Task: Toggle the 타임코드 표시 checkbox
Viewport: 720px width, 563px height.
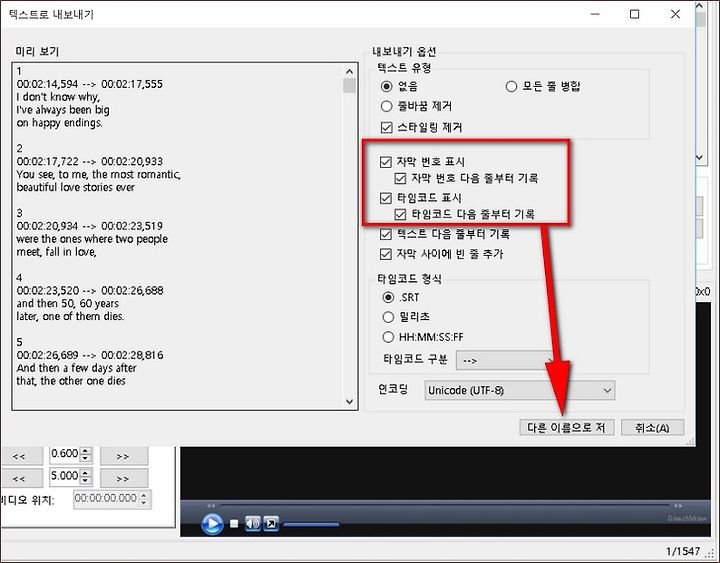Action: click(386, 198)
